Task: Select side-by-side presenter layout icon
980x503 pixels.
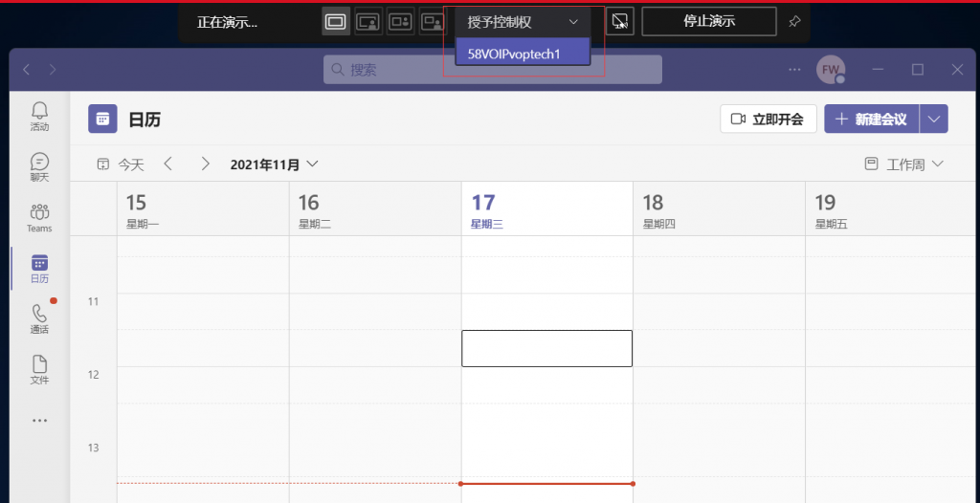Action: pyautogui.click(x=401, y=22)
